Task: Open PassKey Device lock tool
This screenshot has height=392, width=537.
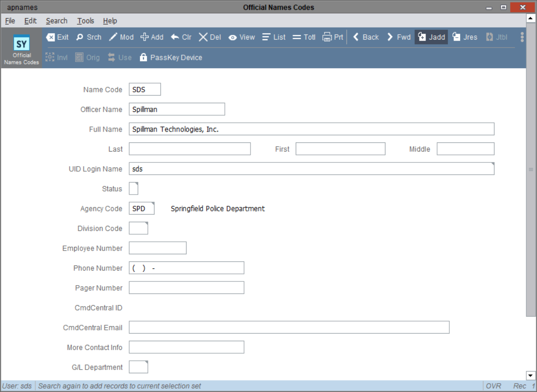Action: 171,57
